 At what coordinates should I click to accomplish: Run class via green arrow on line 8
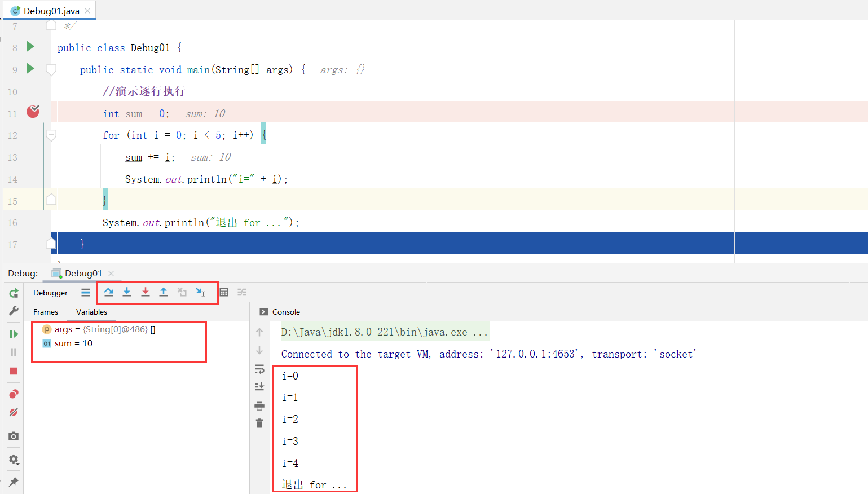(x=30, y=47)
